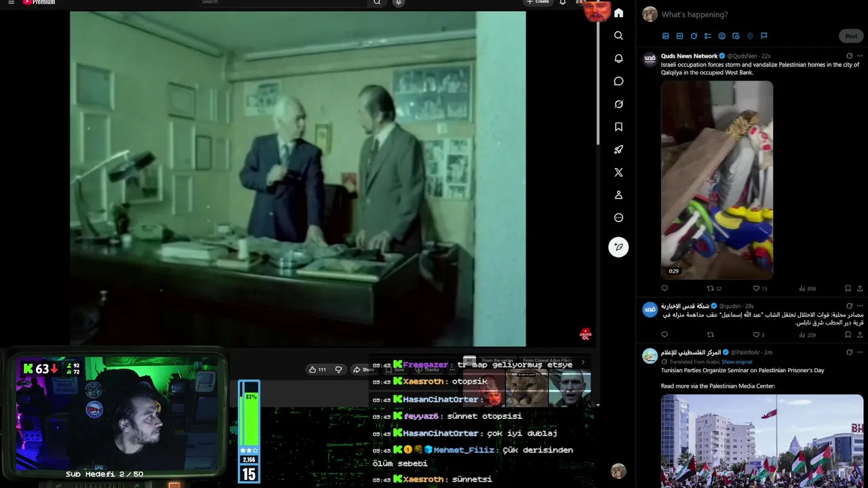Click the YouTube page vertical scrollbar
The width and height of the screenshot is (868, 488).
click(597, 81)
